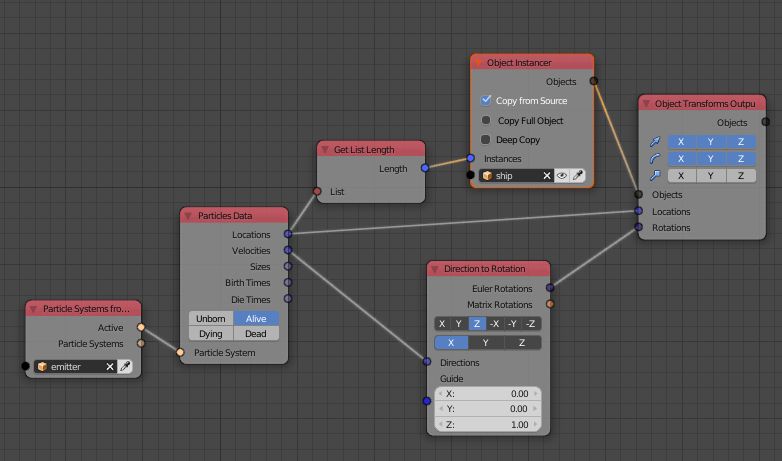The image size is (782, 461).
Task: Toggle rotation Z in Object Transforms Output
Action: pyautogui.click(x=741, y=159)
